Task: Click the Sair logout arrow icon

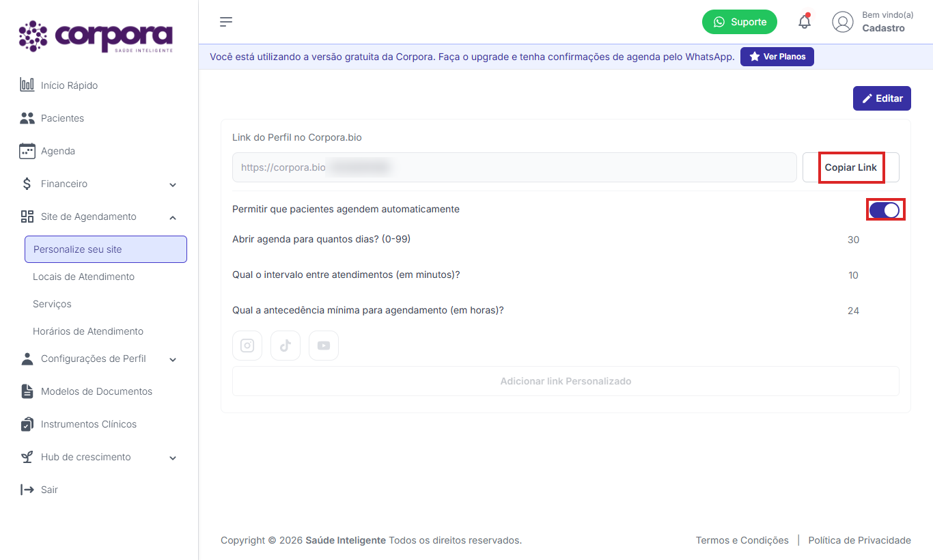Action: (x=27, y=490)
